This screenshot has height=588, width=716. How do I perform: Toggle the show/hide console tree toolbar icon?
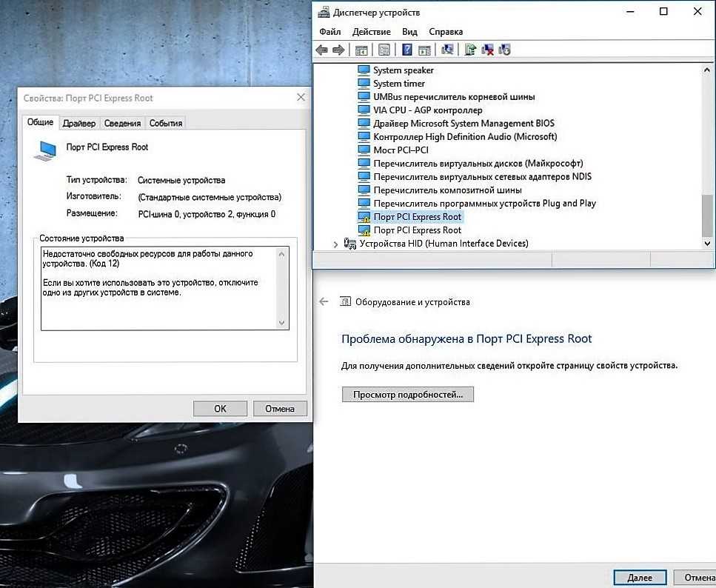(361, 50)
